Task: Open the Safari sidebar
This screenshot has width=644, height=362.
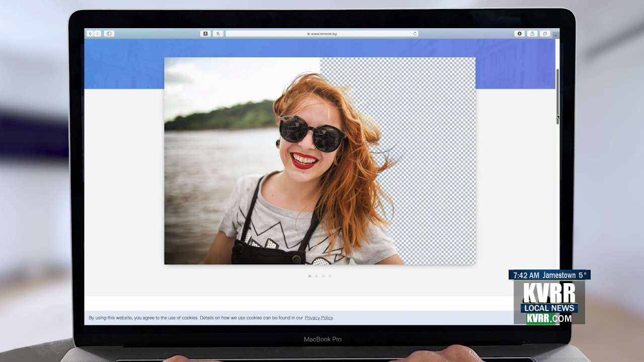Action: tap(109, 34)
